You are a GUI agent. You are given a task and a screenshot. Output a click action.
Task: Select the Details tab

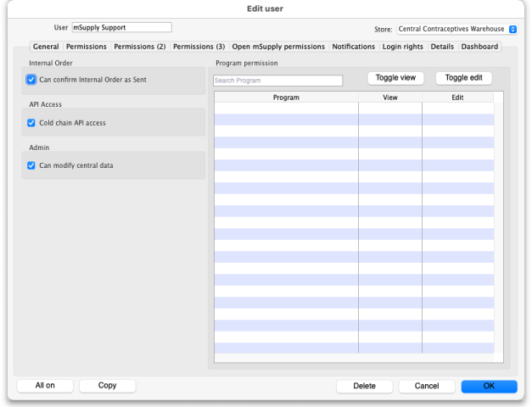[x=442, y=47]
